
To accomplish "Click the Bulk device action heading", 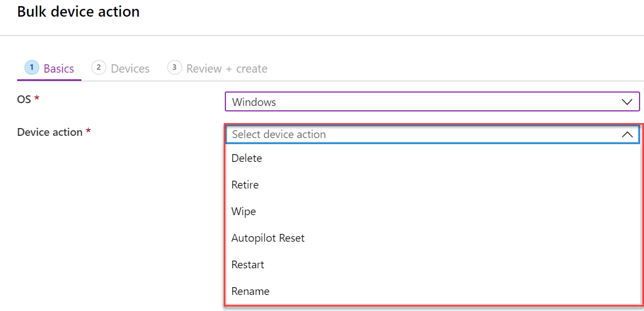I will click(79, 12).
